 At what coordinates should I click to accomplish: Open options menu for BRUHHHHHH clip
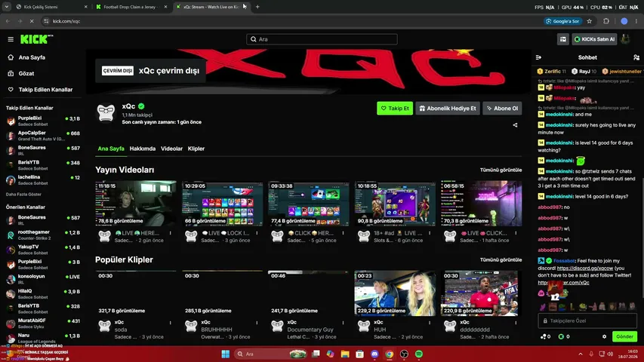[x=257, y=323]
